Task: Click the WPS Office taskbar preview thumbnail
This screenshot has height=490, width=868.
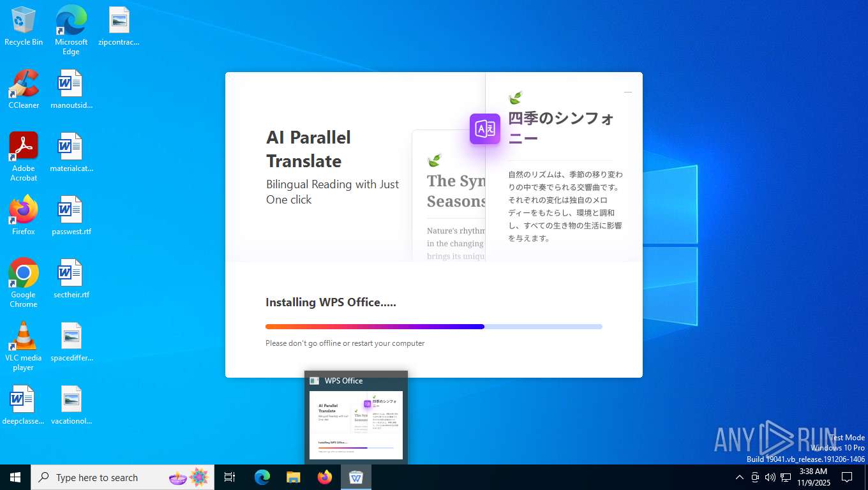Action: [x=356, y=425]
